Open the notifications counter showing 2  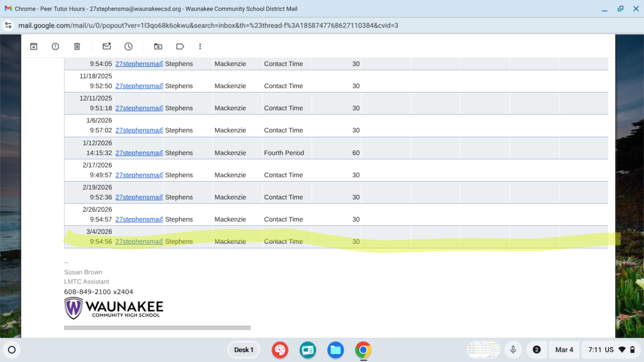[536, 350]
